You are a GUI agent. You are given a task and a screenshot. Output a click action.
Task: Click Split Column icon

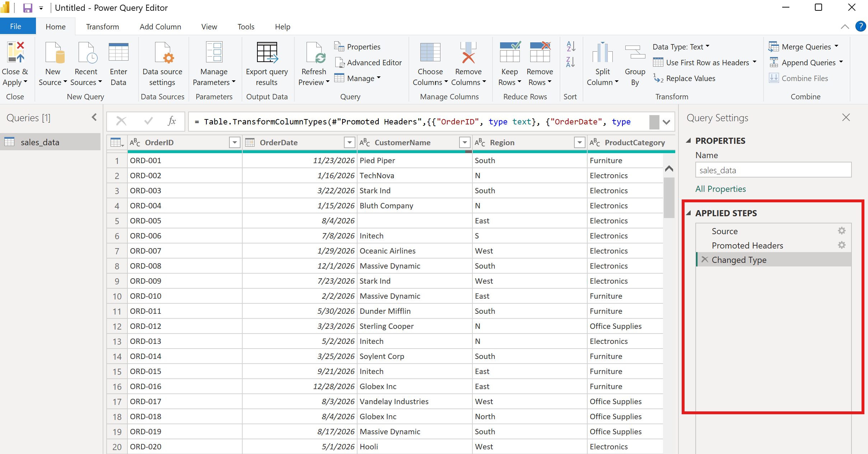[603, 52]
